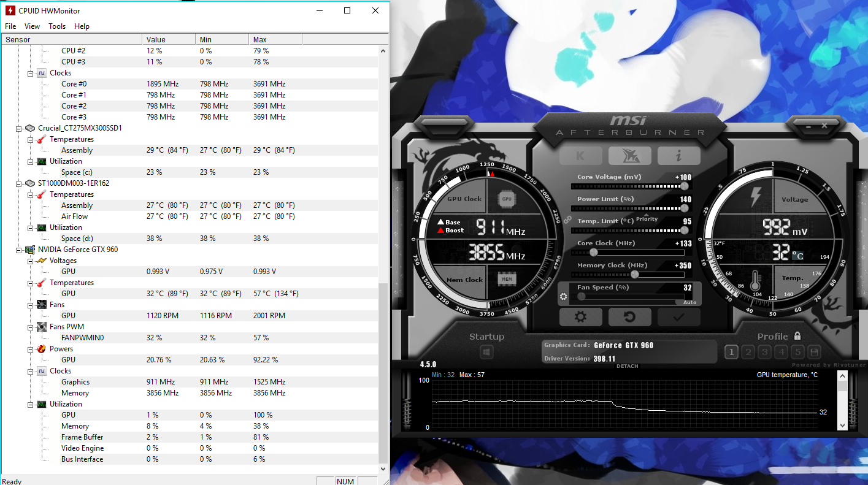868x485 pixels.
Task: Launch Kombustor with the K button
Action: (x=580, y=156)
